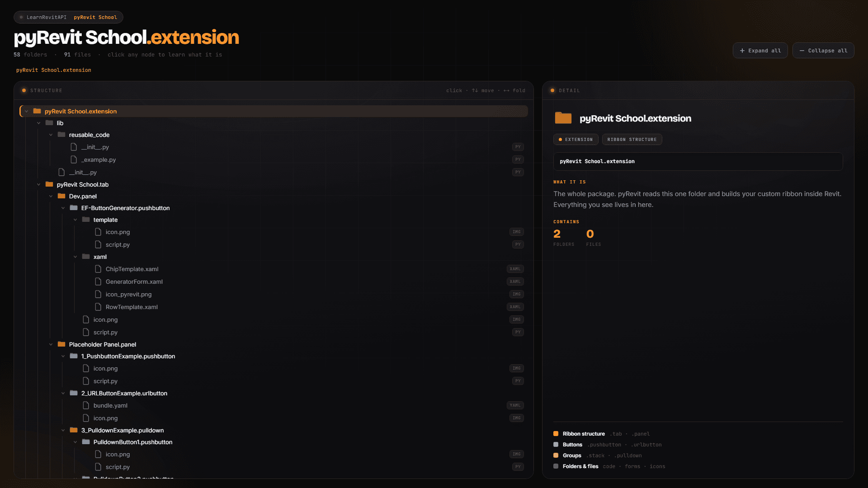Viewport: 868px width, 488px height.
Task: Select the 2_URLButtonExample.urlbutton row
Action: pos(292,393)
